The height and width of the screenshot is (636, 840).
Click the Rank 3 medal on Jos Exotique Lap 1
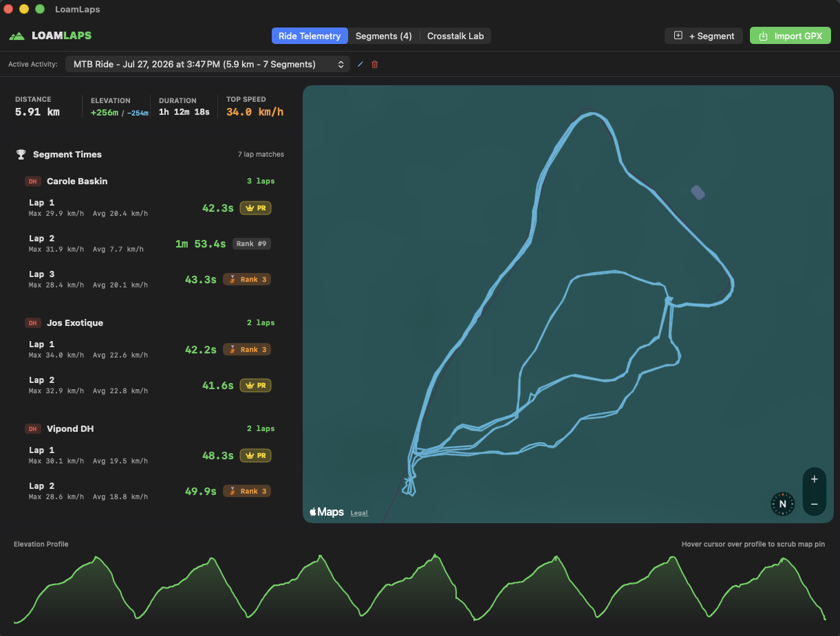247,349
